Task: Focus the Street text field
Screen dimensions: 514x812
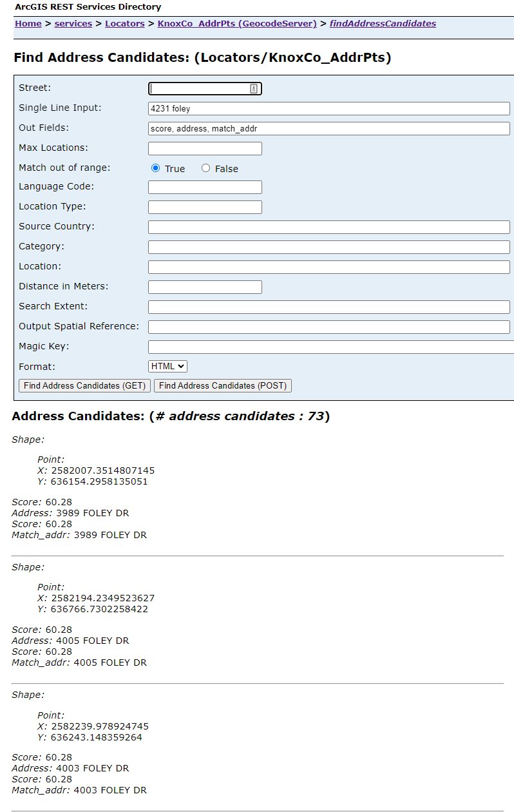Action: point(198,89)
